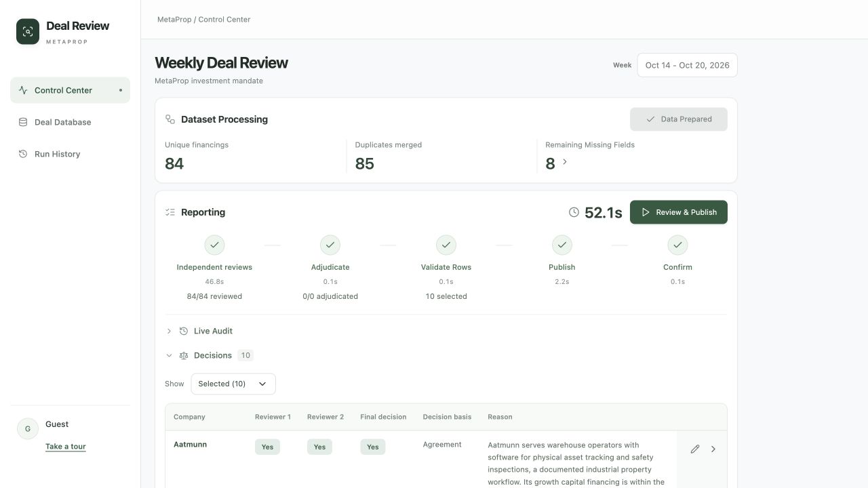Open the Control Center page
868x488 pixels.
70,90
